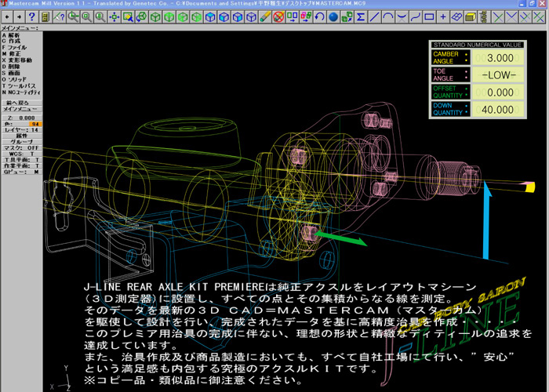
Task: Select the create line tool icon
Action: click(x=374, y=16)
